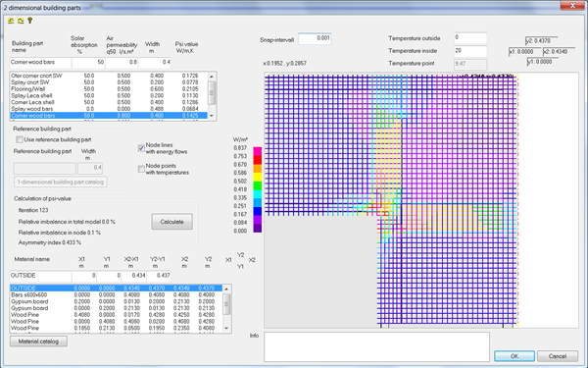Click the building parts list down arrow
Viewport: 588px width, 368px height.
pyautogui.click(x=212, y=116)
